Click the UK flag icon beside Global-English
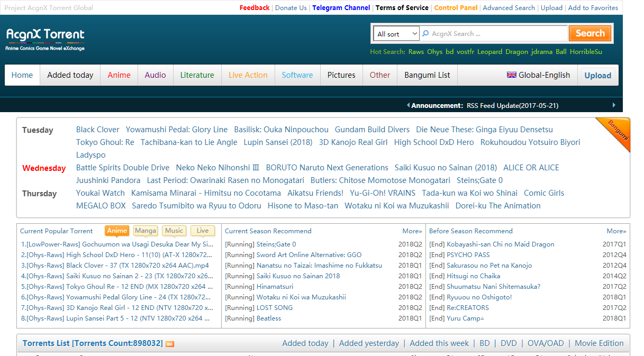 pos(511,75)
